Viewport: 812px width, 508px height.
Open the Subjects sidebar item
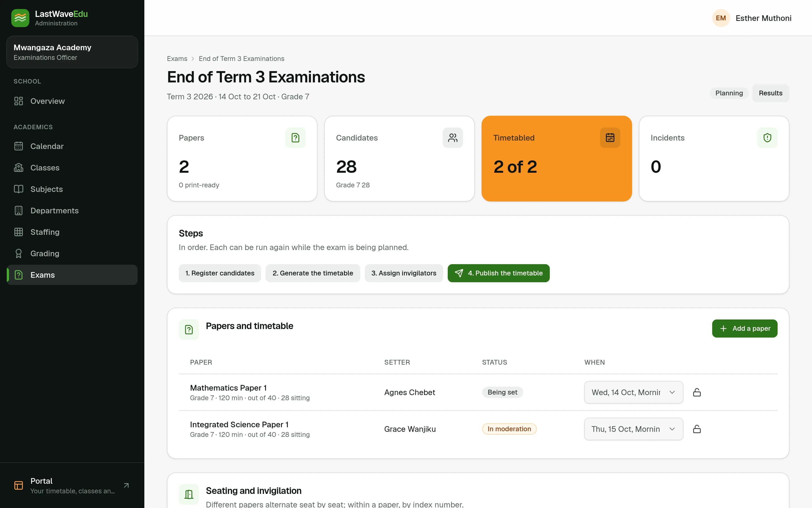pos(72,189)
